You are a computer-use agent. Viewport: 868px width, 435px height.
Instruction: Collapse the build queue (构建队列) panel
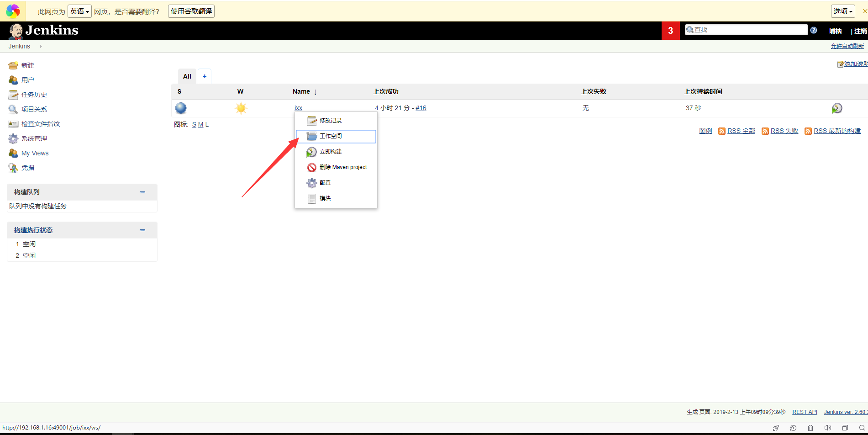[x=142, y=192]
